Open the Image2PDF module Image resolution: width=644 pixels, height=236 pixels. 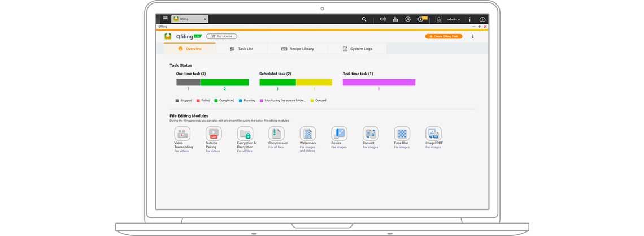click(x=433, y=134)
